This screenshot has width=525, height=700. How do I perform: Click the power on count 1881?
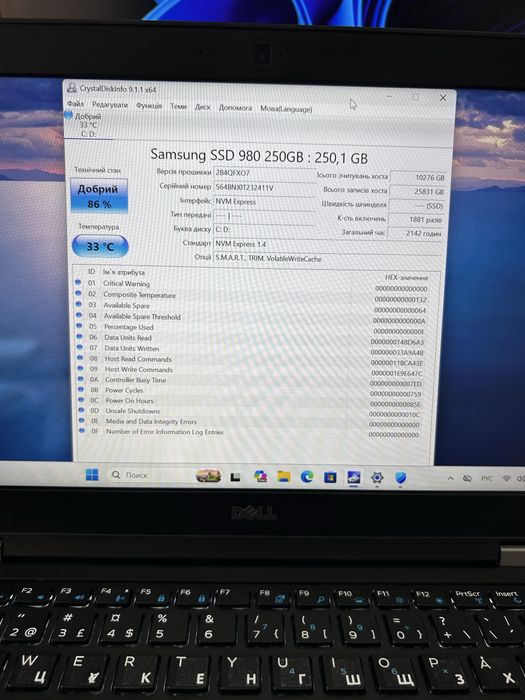(x=416, y=219)
